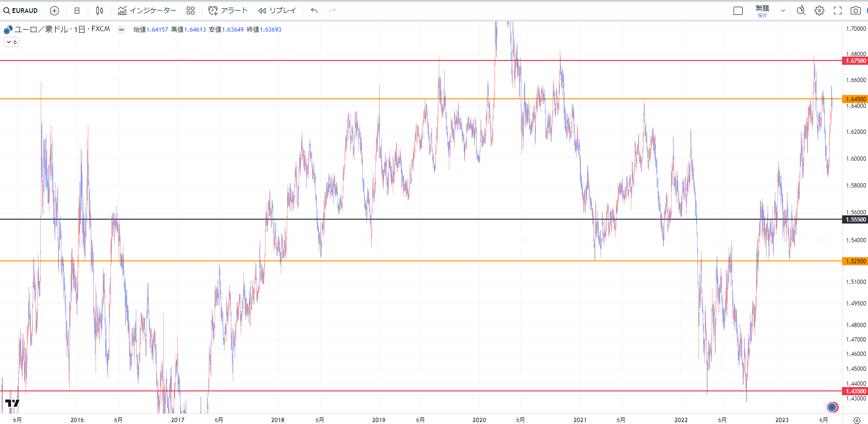Click the EUR/AUD flag symbol icon

click(x=8, y=30)
